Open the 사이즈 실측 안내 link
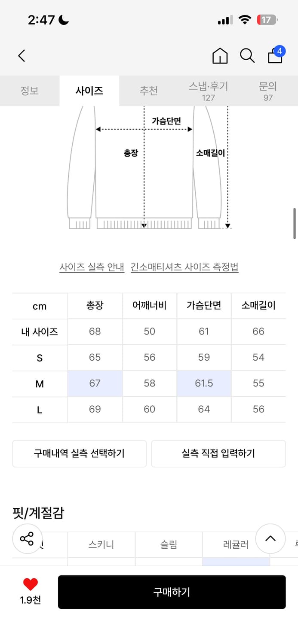This screenshot has height=644, width=298. 92,267
